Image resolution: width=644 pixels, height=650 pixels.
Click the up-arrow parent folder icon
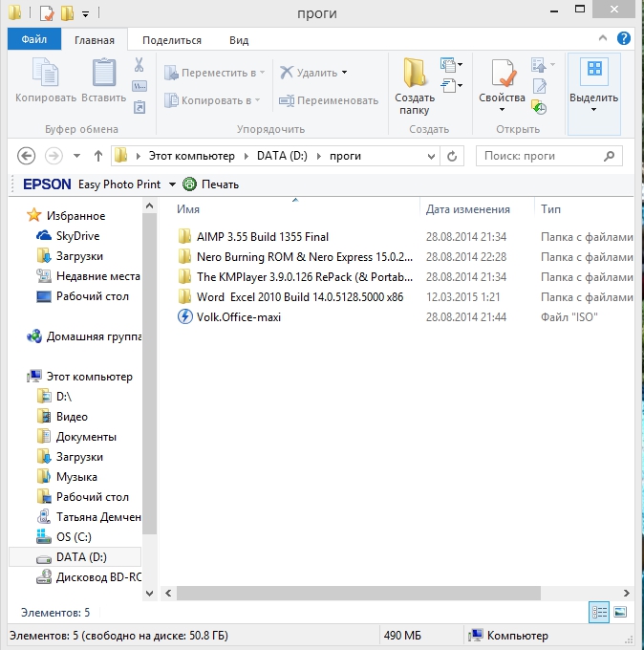pos(97,156)
